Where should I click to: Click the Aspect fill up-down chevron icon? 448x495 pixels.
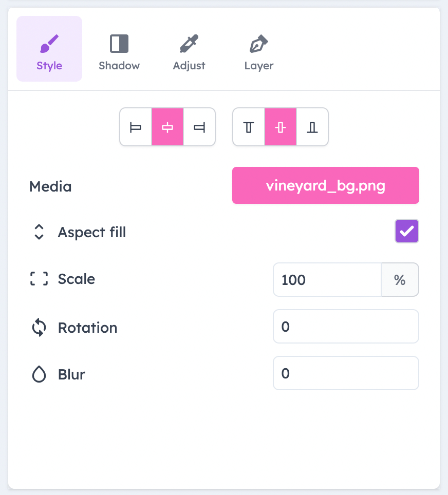[x=39, y=232]
